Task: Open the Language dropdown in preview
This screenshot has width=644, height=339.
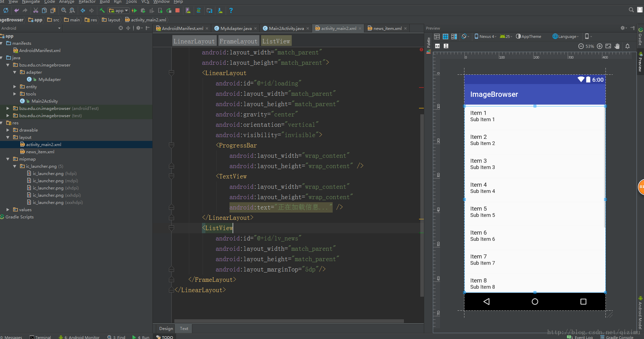Action: (566, 37)
